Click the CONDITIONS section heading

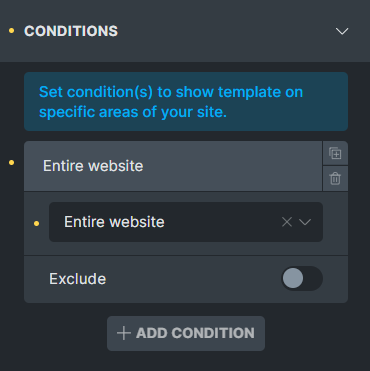(x=71, y=31)
